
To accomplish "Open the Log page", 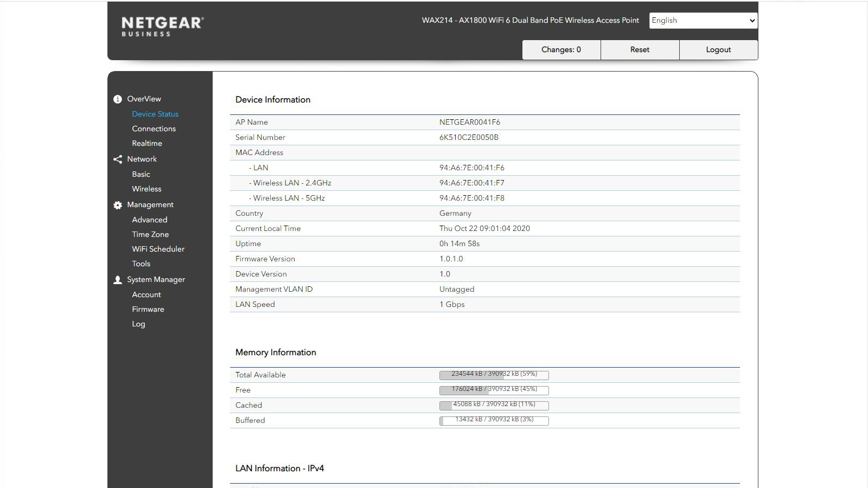I will pos(138,324).
